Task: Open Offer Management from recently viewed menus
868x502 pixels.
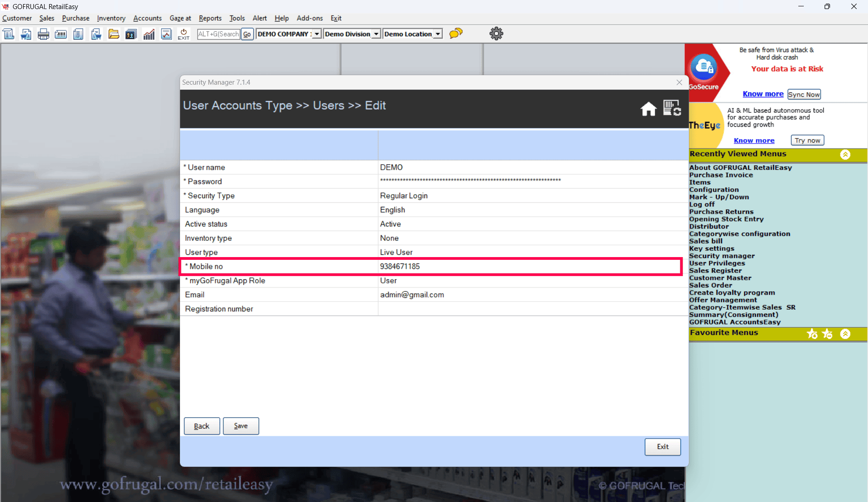Action: pyautogui.click(x=723, y=300)
